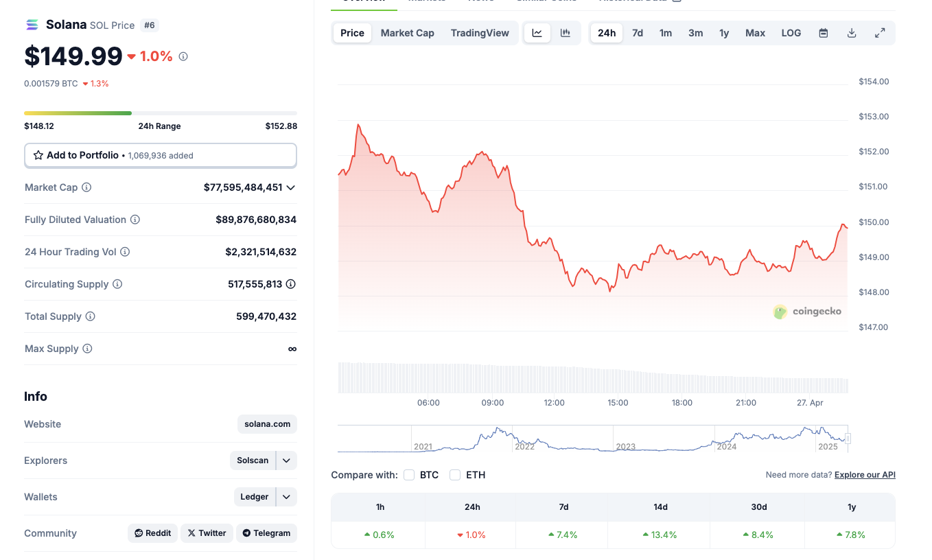
Task: Click 2022 on the mini overview chart
Action: (x=524, y=447)
